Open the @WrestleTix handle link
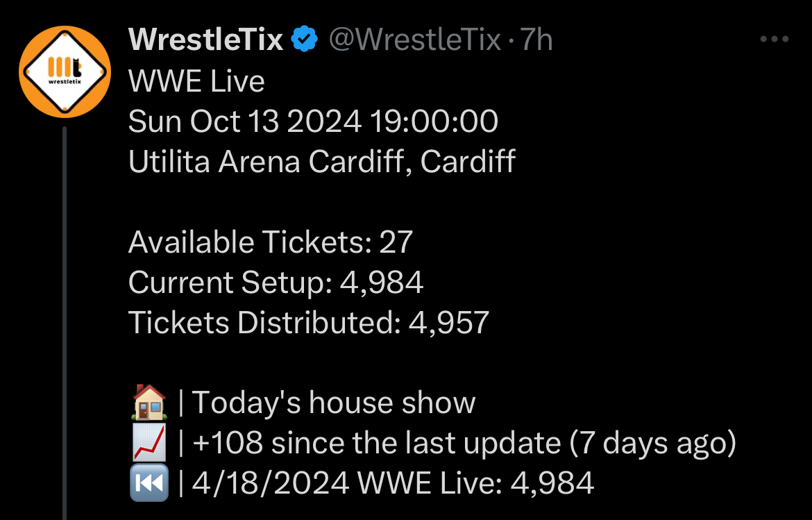The image size is (812, 520). point(414,40)
